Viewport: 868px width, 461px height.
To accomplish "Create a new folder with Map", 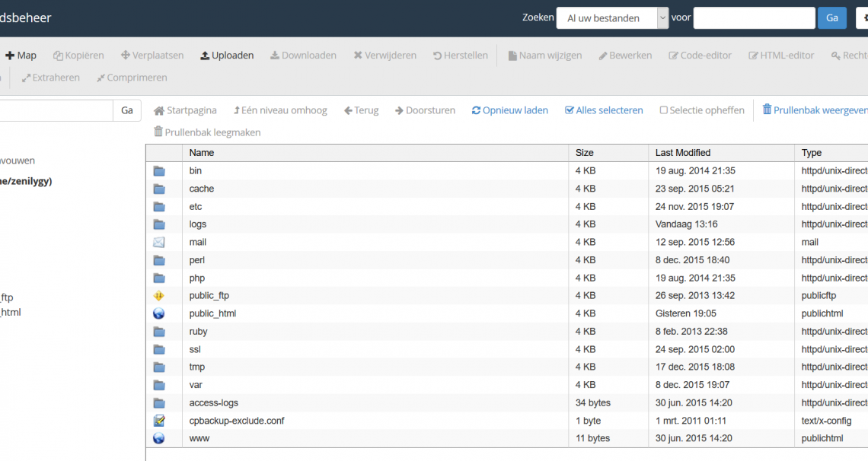I will 21,56.
